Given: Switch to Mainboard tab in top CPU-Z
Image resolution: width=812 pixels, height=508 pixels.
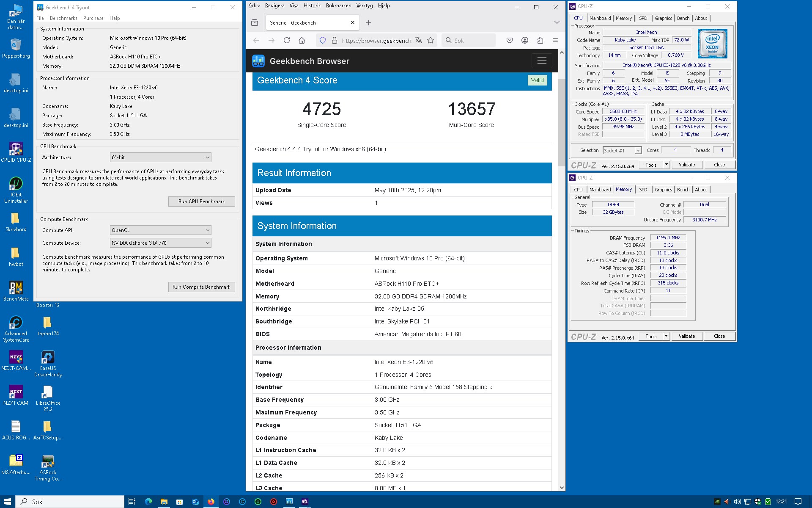Looking at the screenshot, I should [x=600, y=18].
